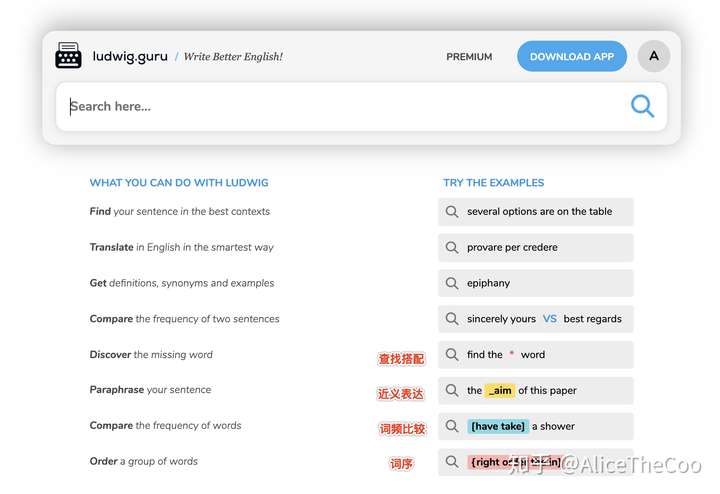720x494 pixels.
Task: Click the blue search magnifier icon
Action: [642, 106]
